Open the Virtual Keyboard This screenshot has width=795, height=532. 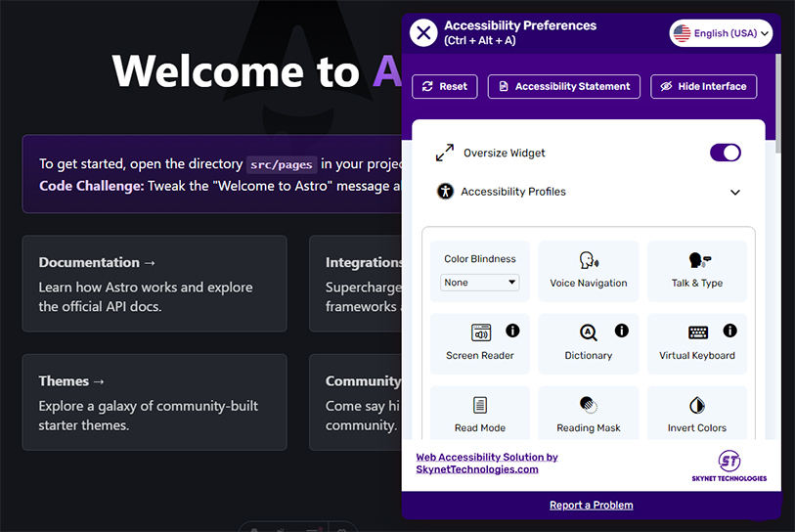[x=697, y=344]
